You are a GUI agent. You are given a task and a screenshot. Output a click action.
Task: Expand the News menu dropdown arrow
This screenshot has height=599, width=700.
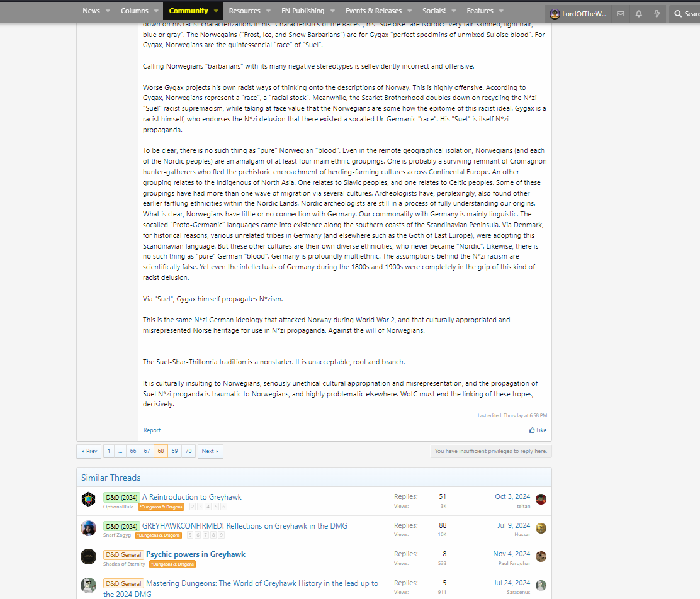(x=108, y=11)
